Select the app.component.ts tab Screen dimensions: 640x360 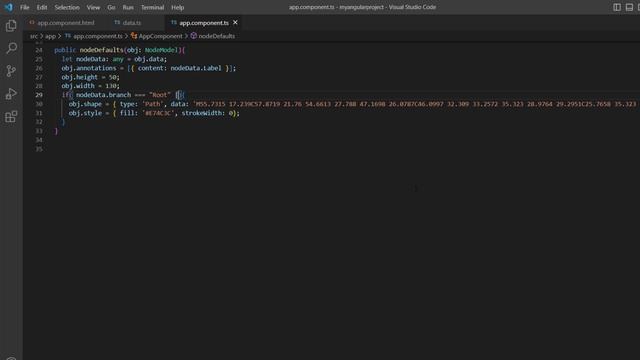pyautogui.click(x=204, y=23)
